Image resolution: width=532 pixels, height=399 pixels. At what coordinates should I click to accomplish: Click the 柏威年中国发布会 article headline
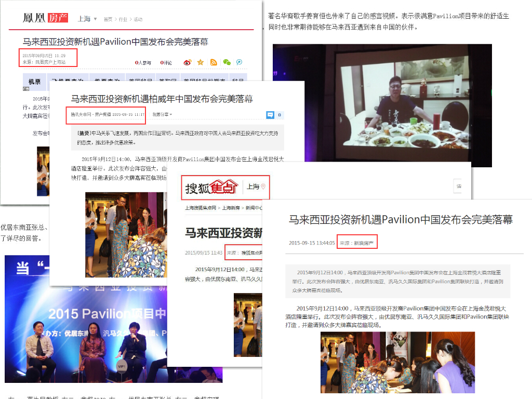[x=162, y=99]
